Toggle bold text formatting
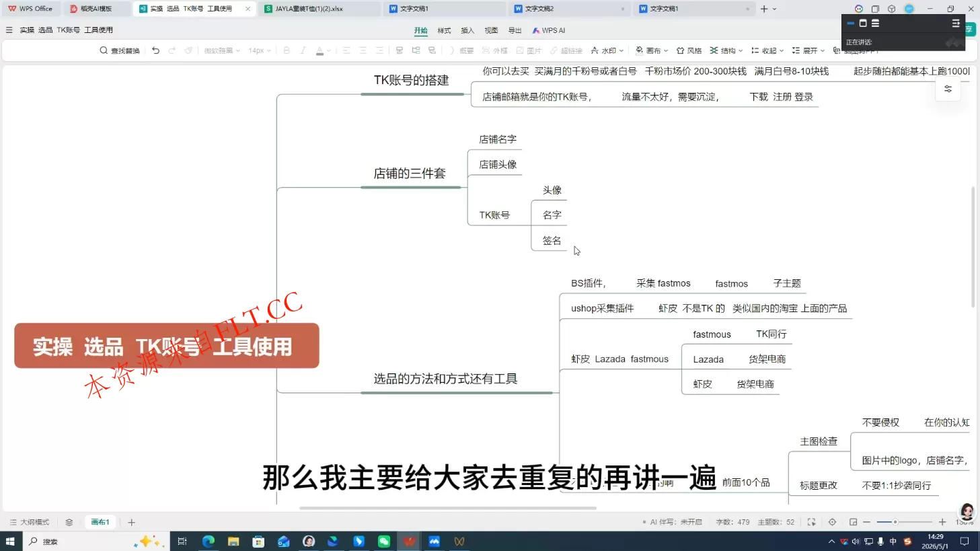The width and height of the screenshot is (980, 551). pos(287,50)
